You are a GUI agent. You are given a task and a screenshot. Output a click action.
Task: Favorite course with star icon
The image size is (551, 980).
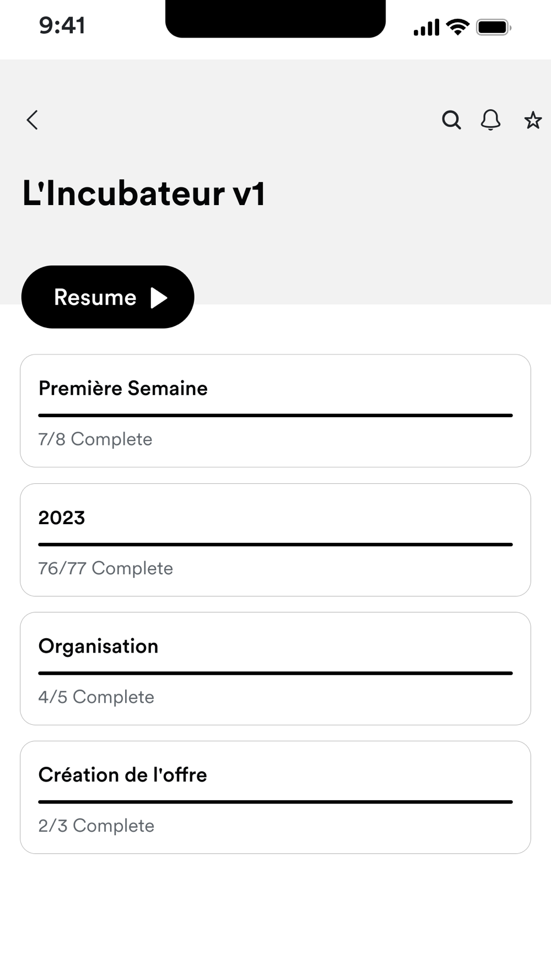(532, 120)
